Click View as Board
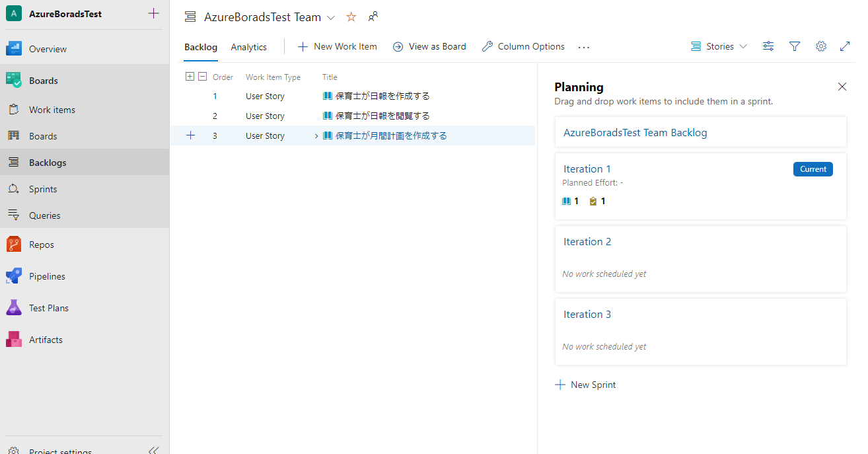This screenshot has width=868, height=454. click(429, 46)
